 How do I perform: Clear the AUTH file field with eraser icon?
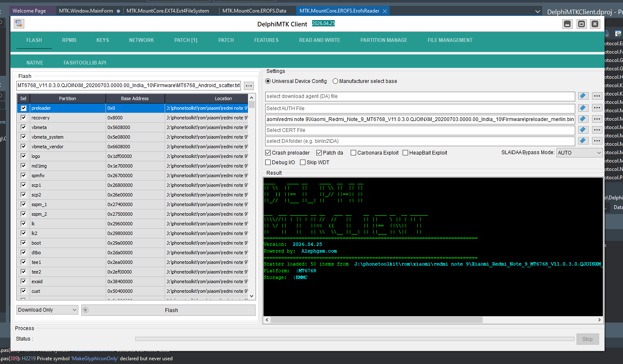click(x=583, y=108)
